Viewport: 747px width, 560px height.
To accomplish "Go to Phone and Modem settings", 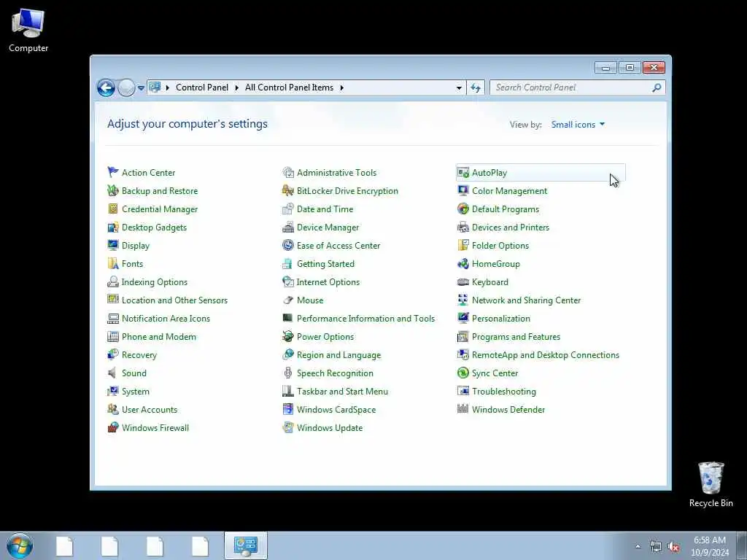I will point(158,337).
